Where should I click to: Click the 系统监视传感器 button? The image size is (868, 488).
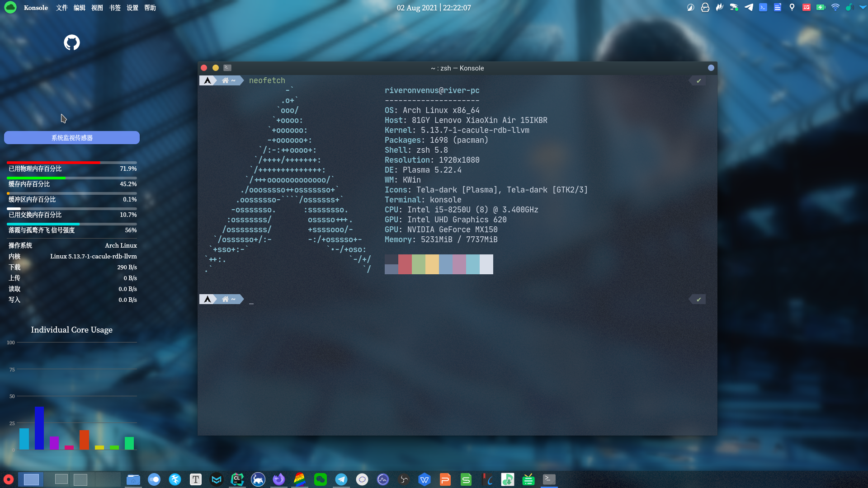[x=72, y=138]
